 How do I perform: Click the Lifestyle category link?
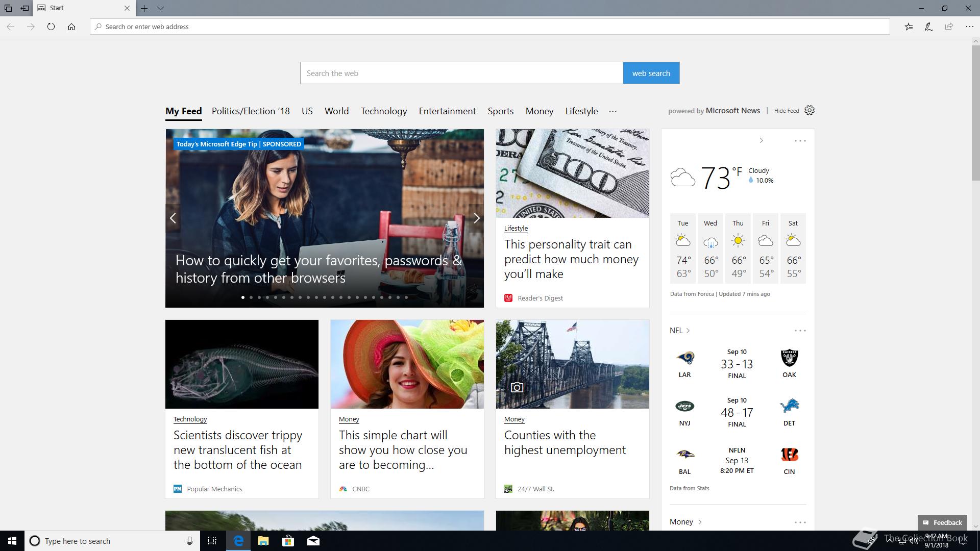click(x=516, y=229)
